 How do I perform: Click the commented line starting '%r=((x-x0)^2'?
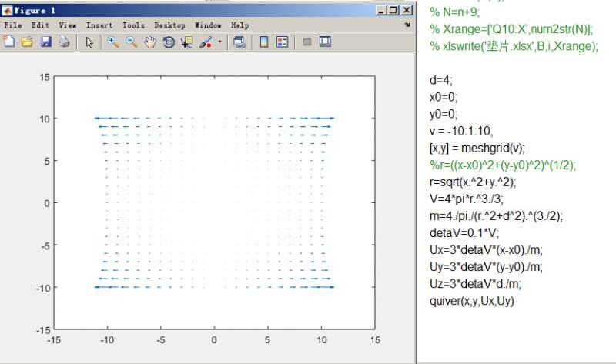[x=503, y=165]
